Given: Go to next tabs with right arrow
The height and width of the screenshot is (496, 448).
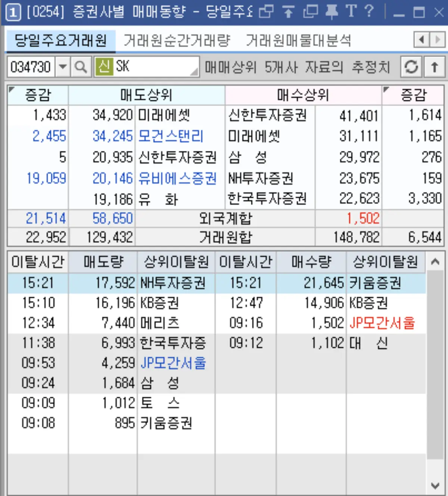Looking at the screenshot, I should click(x=438, y=40).
